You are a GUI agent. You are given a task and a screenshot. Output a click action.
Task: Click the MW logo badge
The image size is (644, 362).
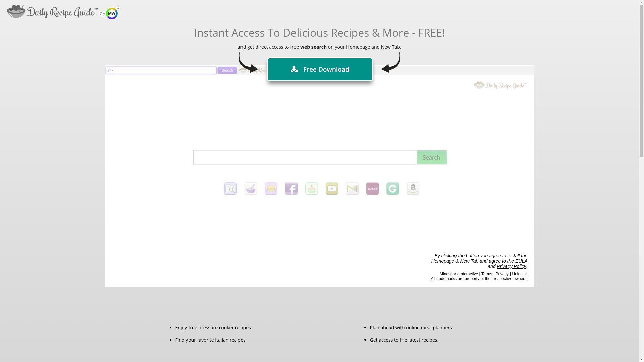coord(112,13)
